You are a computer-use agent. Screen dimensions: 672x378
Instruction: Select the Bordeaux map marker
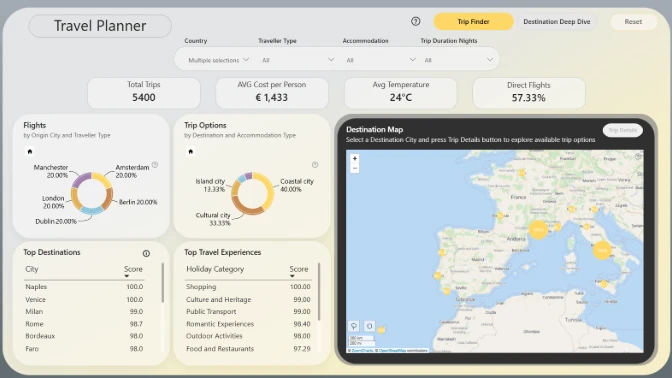coord(500,216)
